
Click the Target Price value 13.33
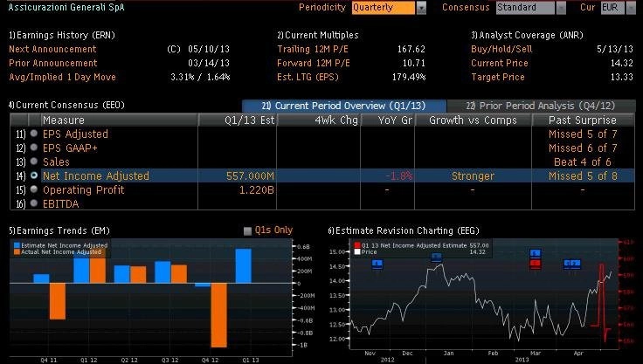(x=622, y=77)
